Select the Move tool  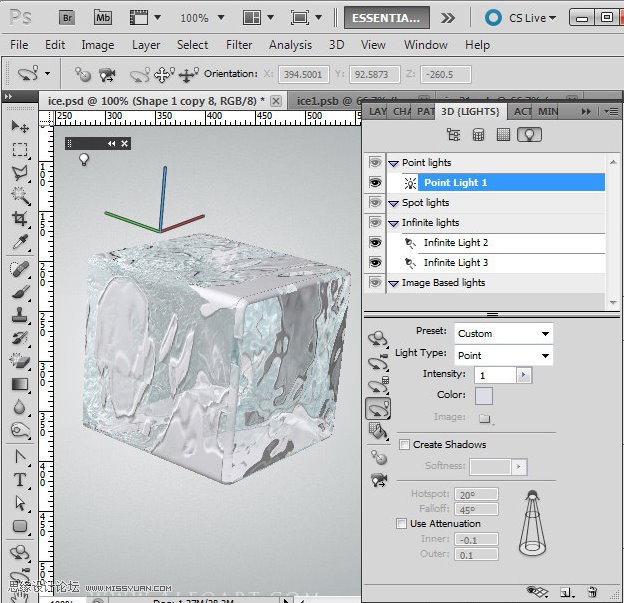(20, 127)
